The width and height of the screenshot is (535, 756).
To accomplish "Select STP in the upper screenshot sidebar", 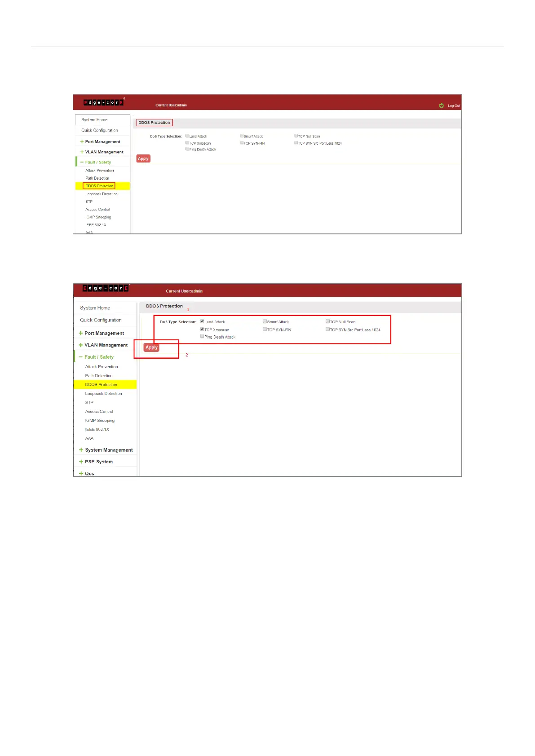I will tap(89, 202).
